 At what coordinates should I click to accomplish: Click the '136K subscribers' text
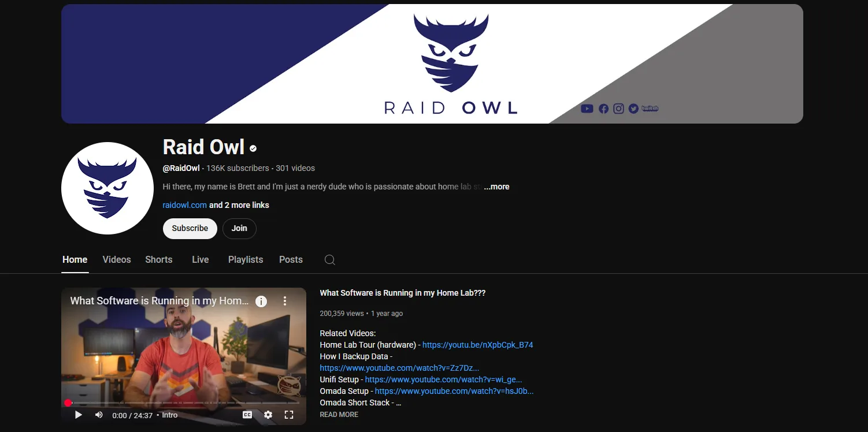[x=238, y=168]
